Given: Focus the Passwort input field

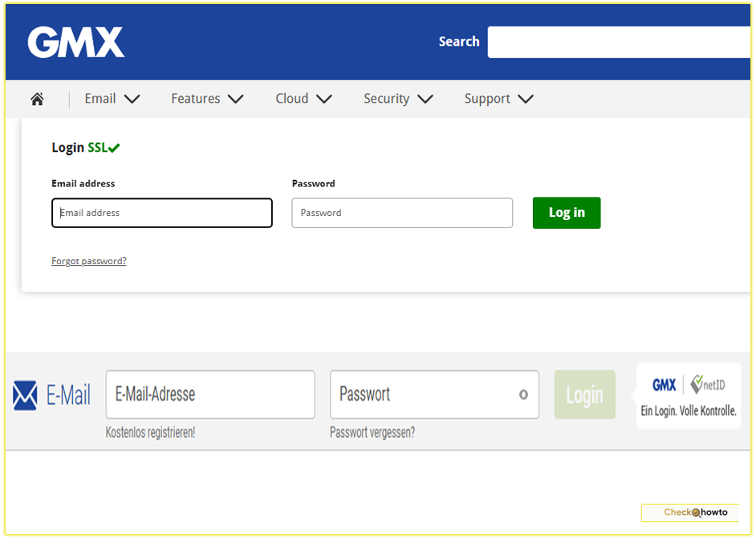Looking at the screenshot, I should 434,395.
